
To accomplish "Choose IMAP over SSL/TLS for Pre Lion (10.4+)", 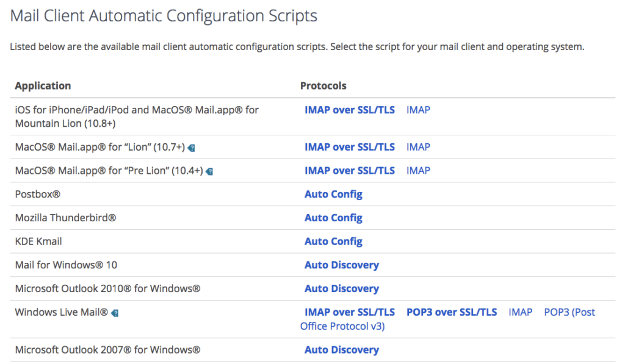I will point(350,171).
